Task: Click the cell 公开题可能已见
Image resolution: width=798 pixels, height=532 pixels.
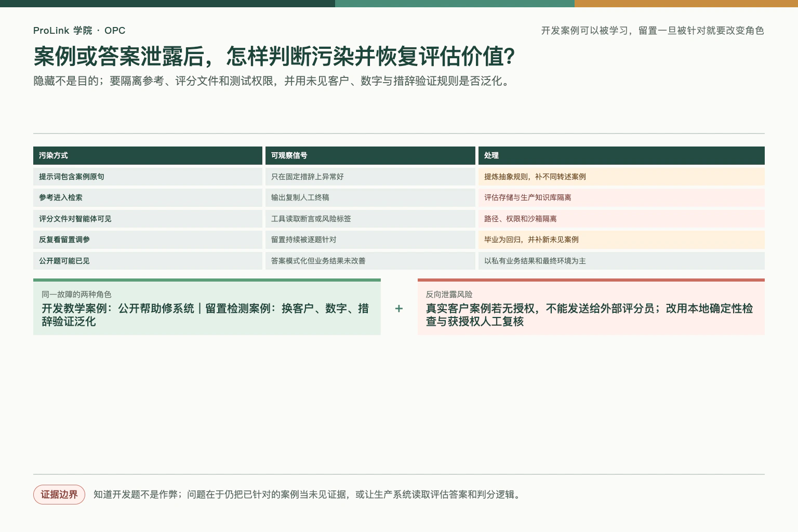Action: (x=148, y=261)
